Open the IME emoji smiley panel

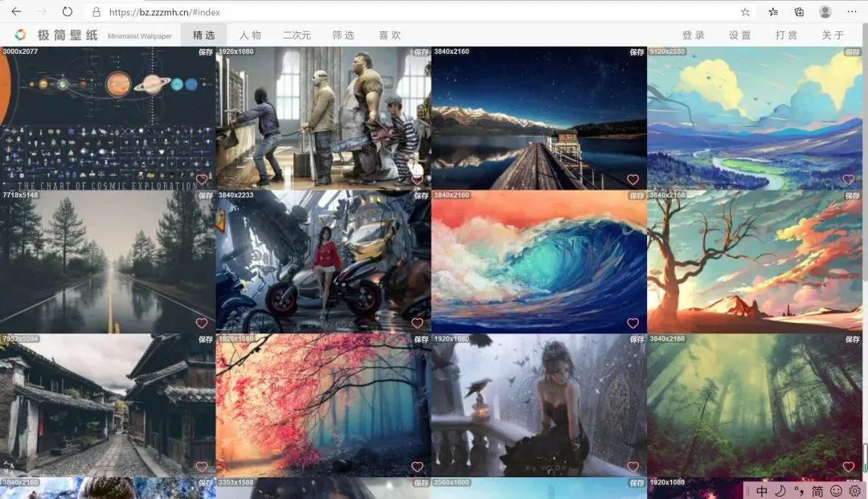[837, 491]
